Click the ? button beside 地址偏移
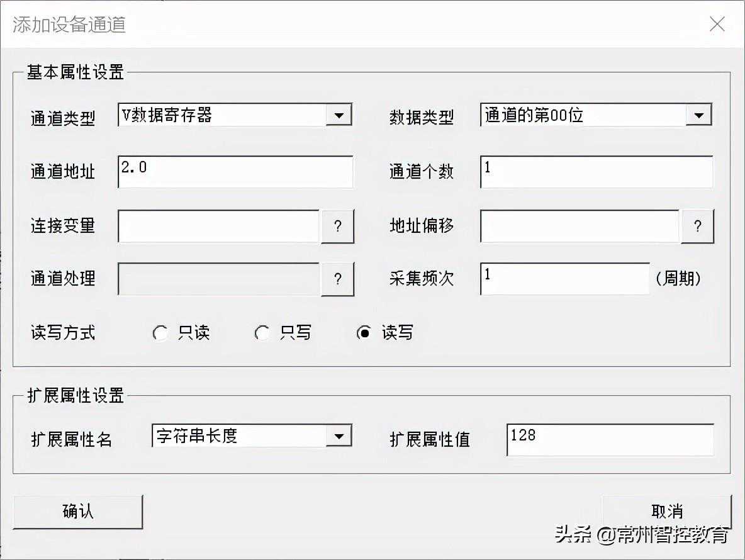The image size is (745, 560). pos(697,227)
